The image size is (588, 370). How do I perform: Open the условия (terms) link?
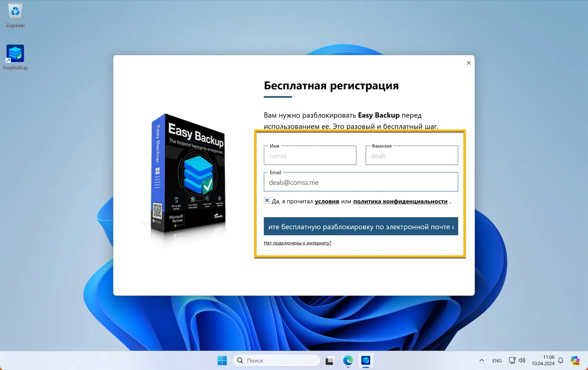coord(327,201)
